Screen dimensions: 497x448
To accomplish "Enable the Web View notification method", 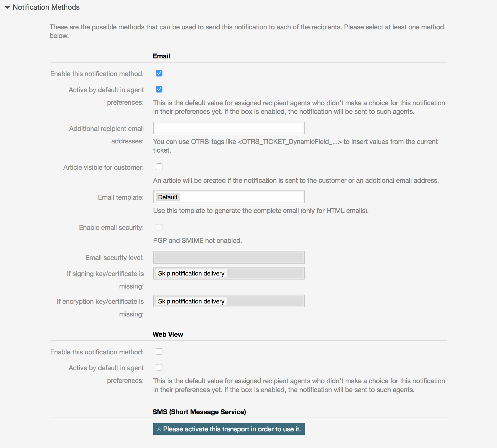I will pyautogui.click(x=159, y=351).
